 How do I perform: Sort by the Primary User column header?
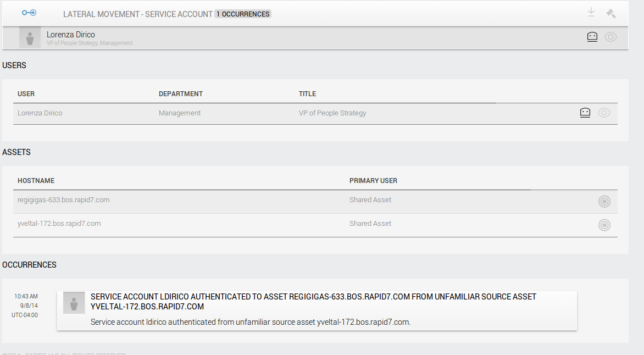point(373,181)
